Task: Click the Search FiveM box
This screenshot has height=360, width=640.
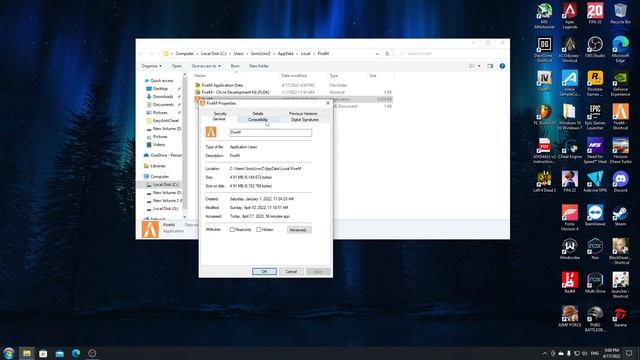Action: (x=451, y=54)
